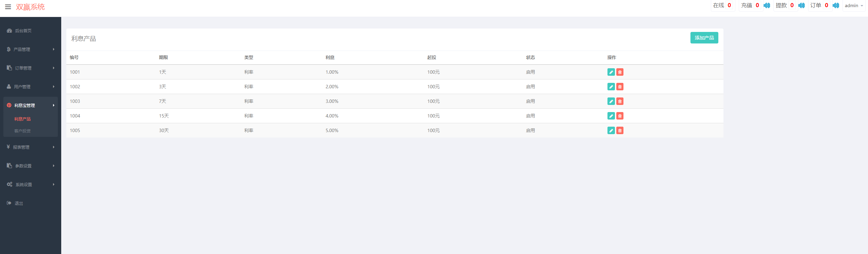Click the edit icon for product 1002

[x=611, y=87]
